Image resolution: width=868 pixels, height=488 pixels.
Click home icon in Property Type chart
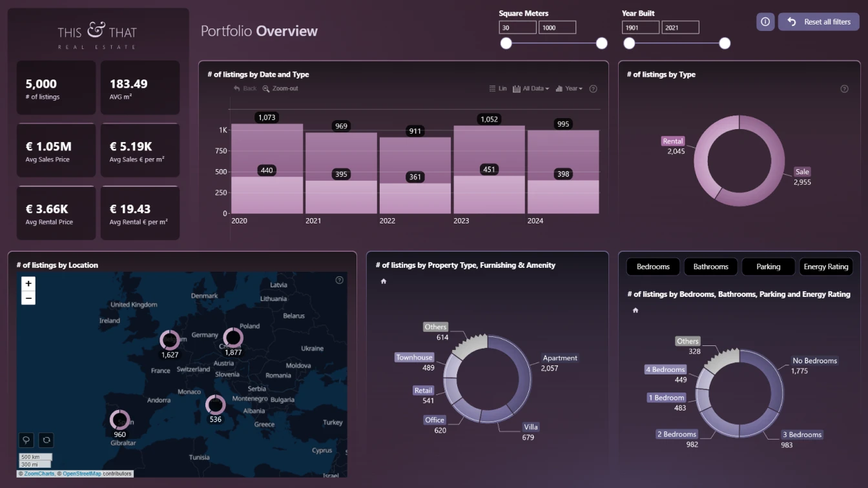point(384,281)
